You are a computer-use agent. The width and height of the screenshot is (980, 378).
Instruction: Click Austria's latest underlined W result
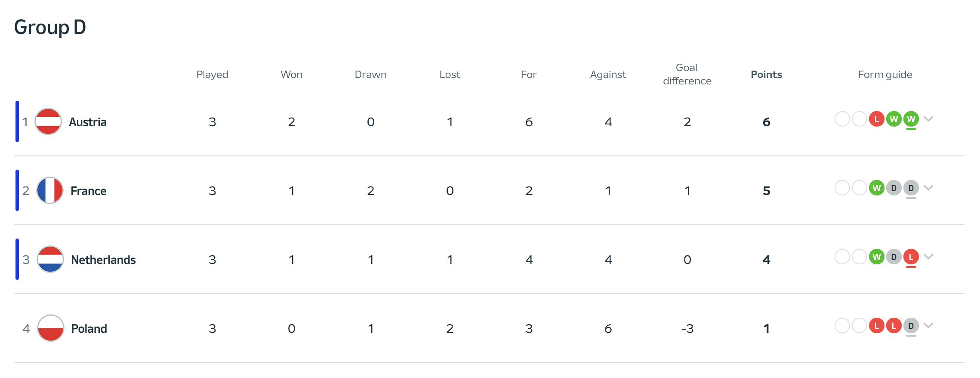click(911, 119)
